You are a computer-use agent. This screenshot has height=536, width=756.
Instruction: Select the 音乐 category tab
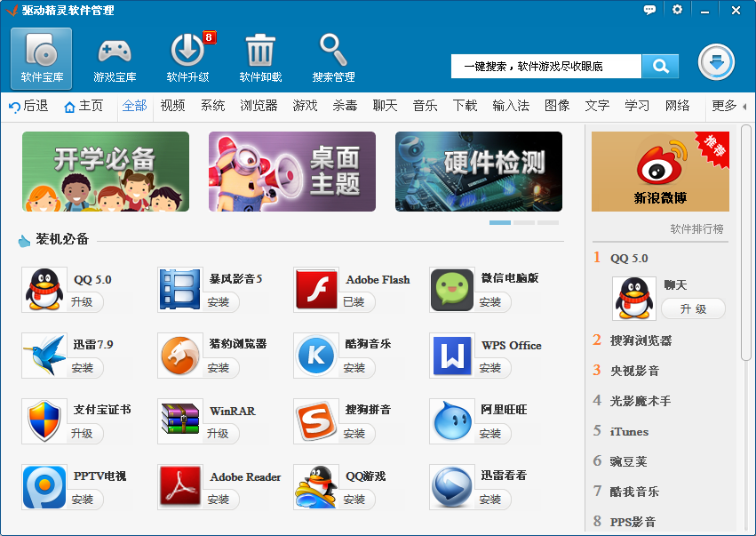pos(425,106)
